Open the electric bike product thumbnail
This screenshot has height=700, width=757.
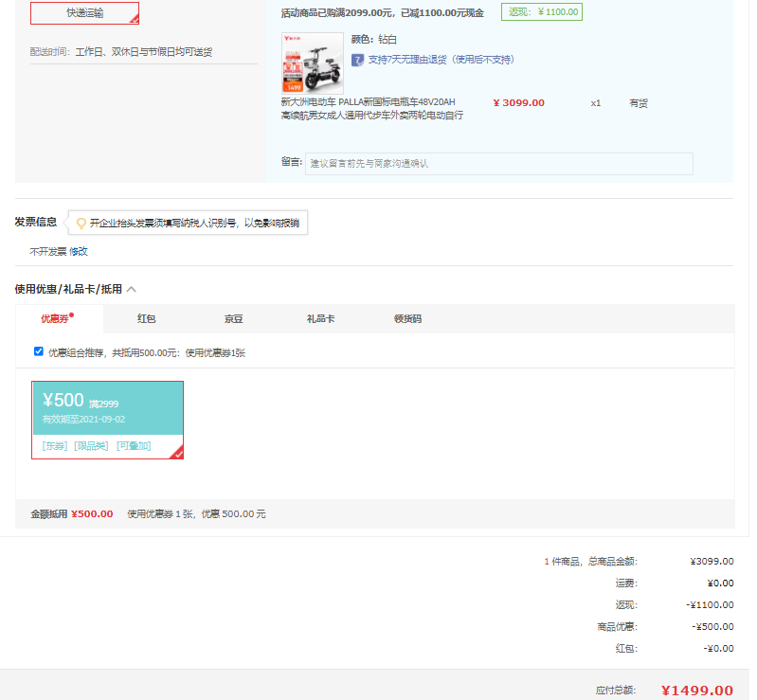tap(313, 63)
